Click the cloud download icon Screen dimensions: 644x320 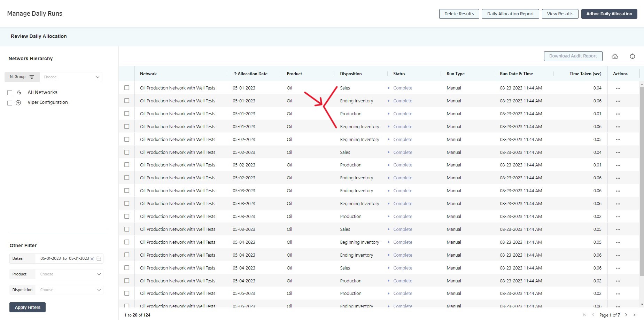615,56
